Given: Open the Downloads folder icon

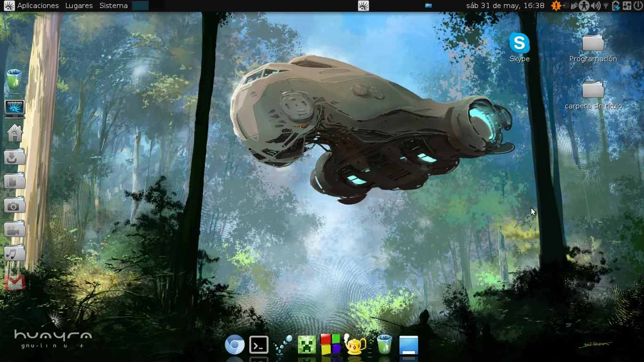Looking at the screenshot, I should click(15, 156).
